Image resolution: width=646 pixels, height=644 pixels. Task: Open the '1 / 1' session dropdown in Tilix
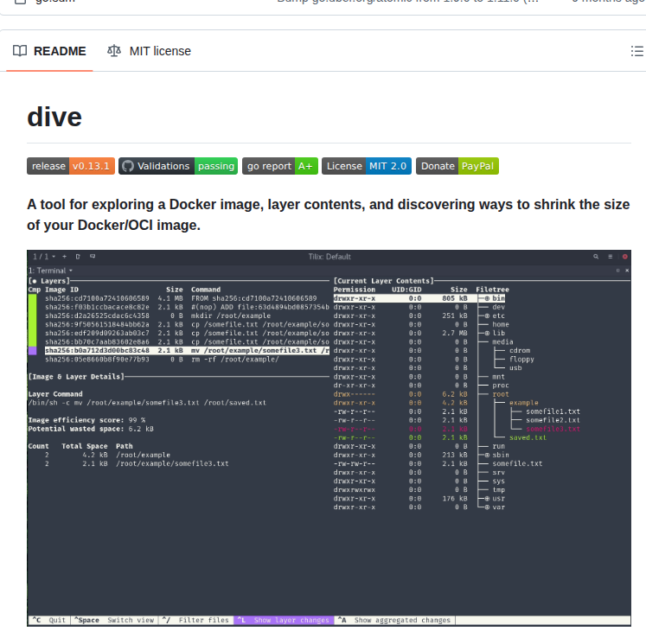click(44, 257)
